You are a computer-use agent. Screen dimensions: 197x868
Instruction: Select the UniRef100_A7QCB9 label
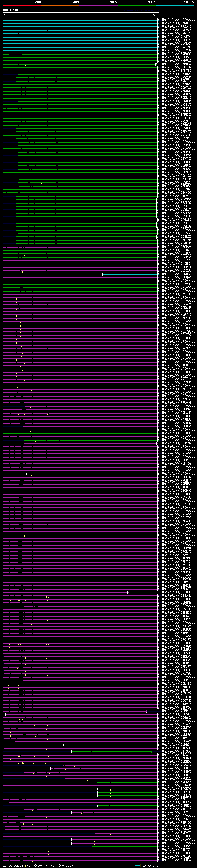click(x=177, y=169)
